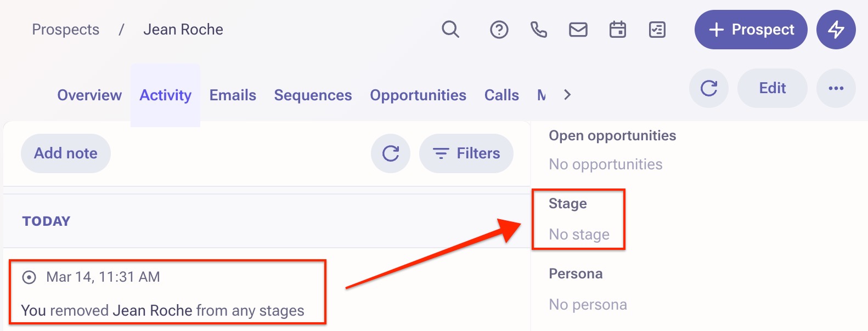Open the tasks checklist icon
868x331 pixels.
(x=657, y=29)
